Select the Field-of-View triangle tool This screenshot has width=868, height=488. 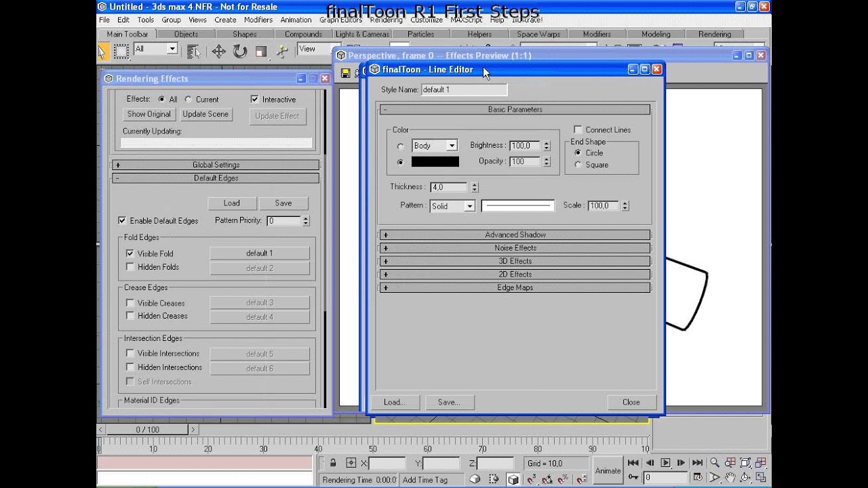tap(715, 478)
